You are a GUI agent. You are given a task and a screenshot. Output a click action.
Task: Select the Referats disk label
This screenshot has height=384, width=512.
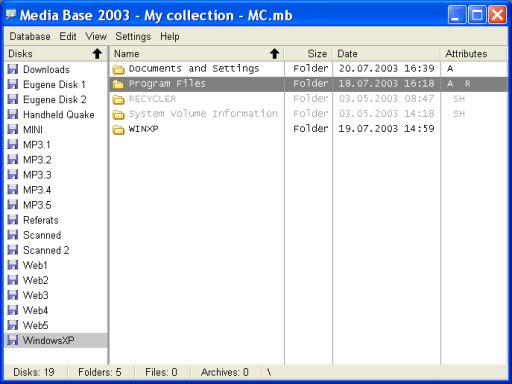click(41, 220)
